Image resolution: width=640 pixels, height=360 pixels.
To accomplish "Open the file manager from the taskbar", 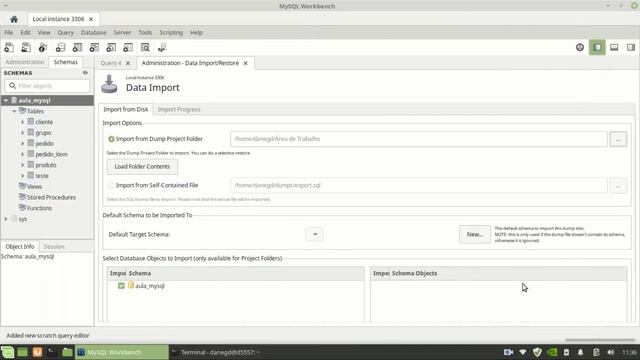I will [67, 352].
